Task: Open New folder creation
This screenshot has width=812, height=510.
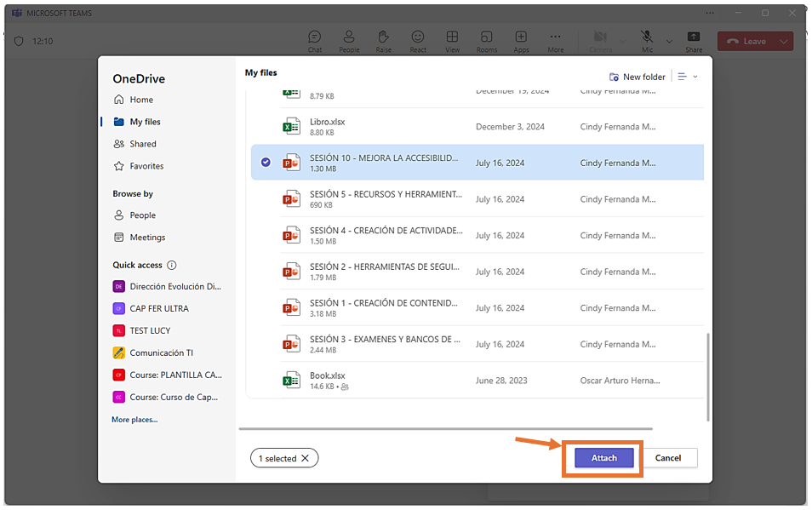Action: click(x=637, y=77)
